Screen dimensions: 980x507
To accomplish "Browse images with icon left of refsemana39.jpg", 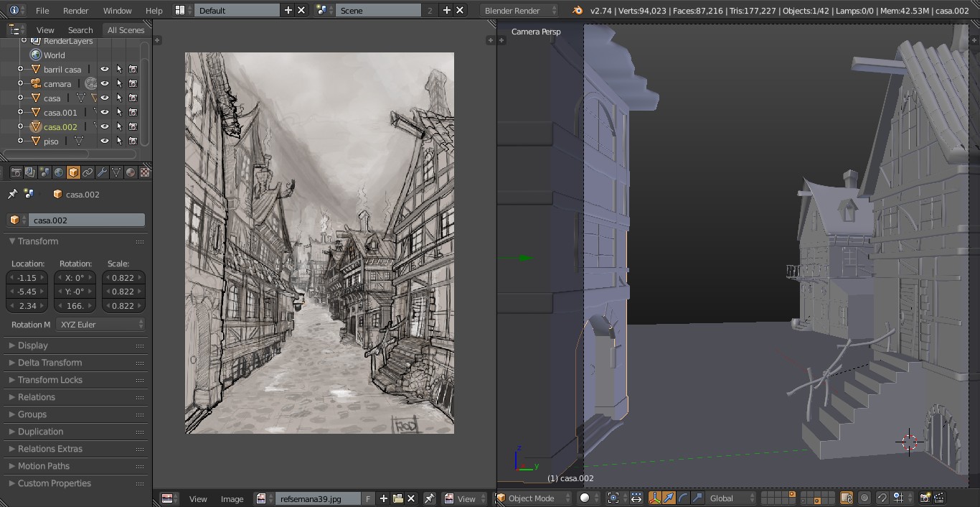I will (x=263, y=498).
